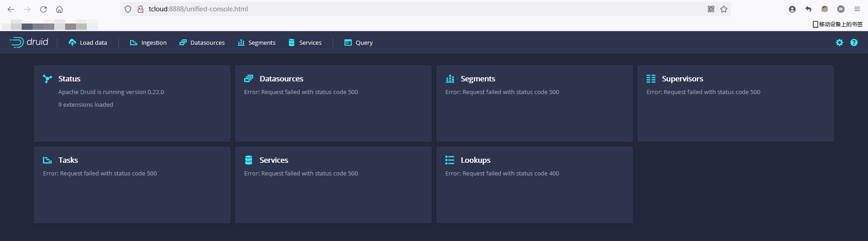
Task: Open Segments from top navigation bar
Action: point(256,43)
